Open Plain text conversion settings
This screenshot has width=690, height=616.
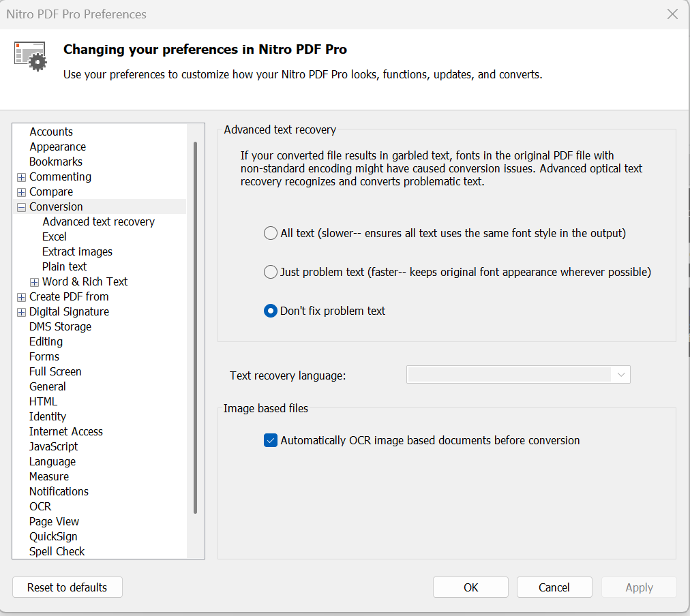click(64, 266)
